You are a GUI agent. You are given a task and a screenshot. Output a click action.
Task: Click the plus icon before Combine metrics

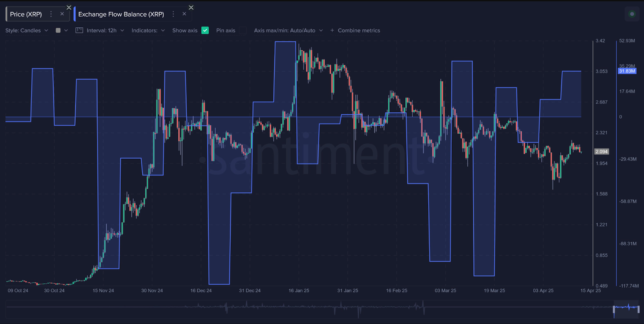pyautogui.click(x=332, y=31)
